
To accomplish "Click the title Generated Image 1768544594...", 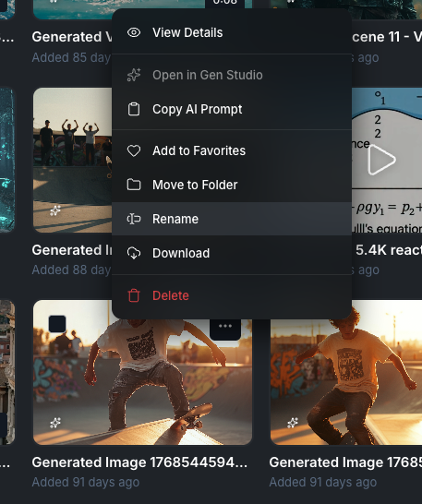I will tap(140, 462).
